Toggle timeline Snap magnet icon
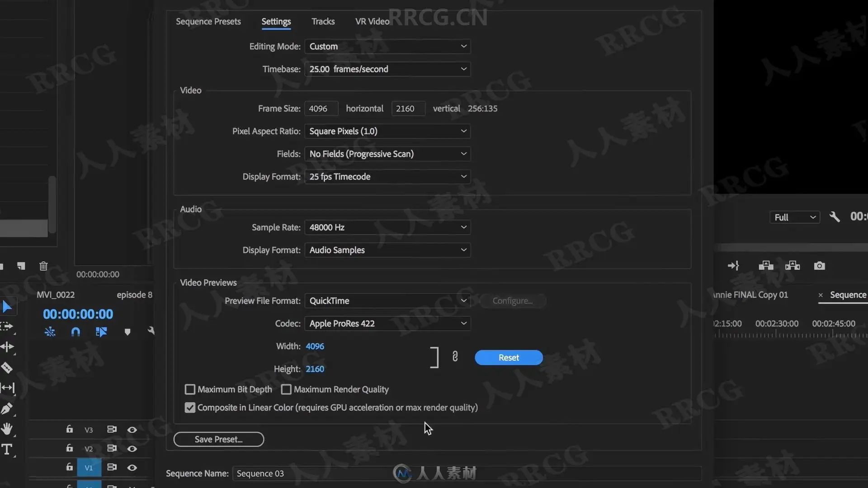Viewport: 868px width, 488px height. click(x=75, y=332)
